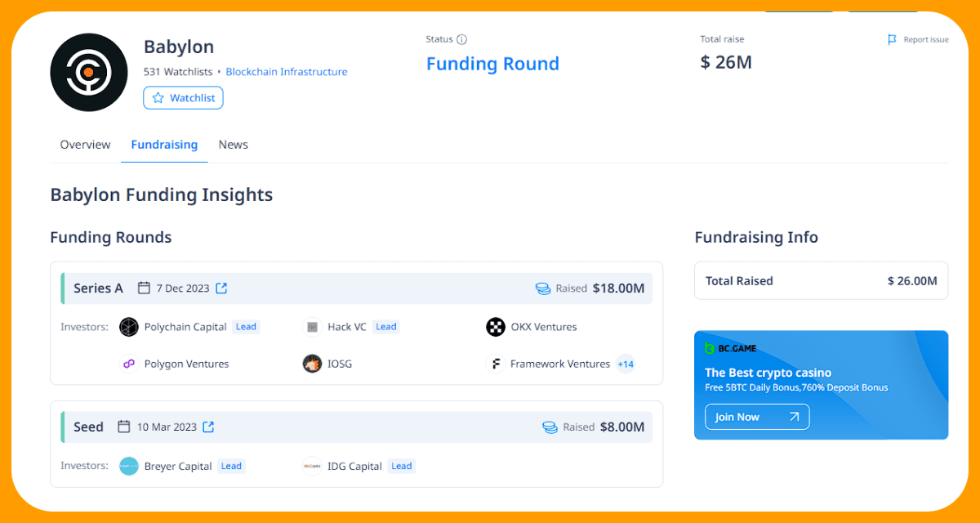Screen dimensions: 980x523
Task: Open the Hack VC investor link
Action: [x=346, y=327]
